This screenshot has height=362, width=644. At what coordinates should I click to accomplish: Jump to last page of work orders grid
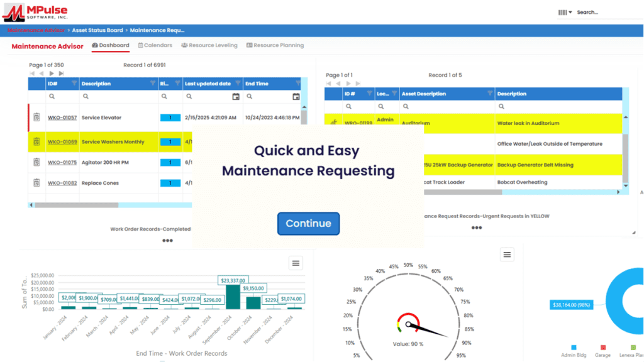[x=61, y=74]
